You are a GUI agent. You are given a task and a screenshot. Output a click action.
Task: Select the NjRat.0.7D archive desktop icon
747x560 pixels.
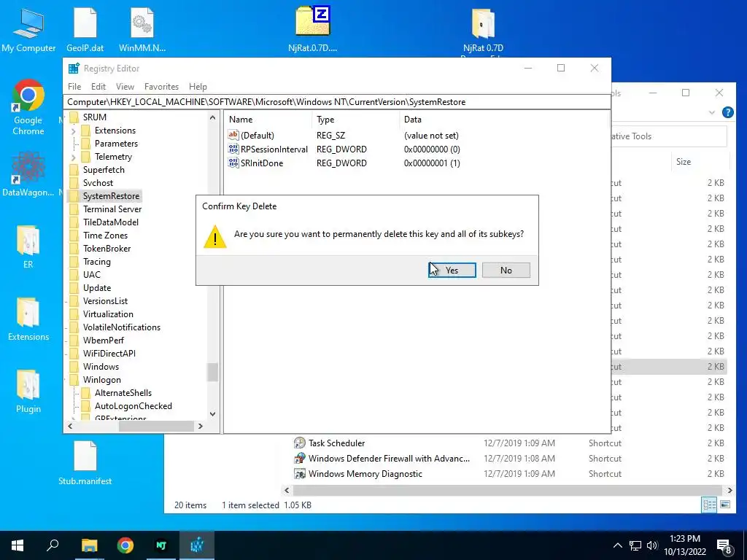click(312, 30)
